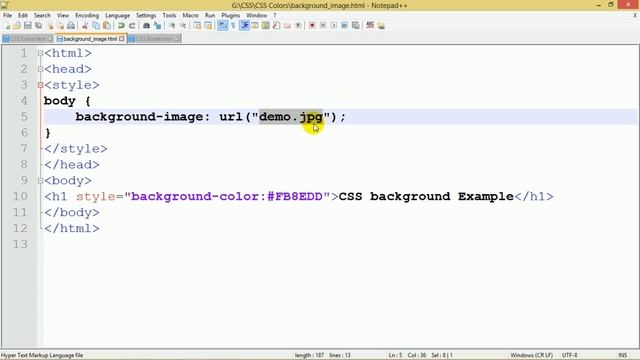The image size is (640, 360).
Task: Open the Window menu
Action: pos(256,16)
